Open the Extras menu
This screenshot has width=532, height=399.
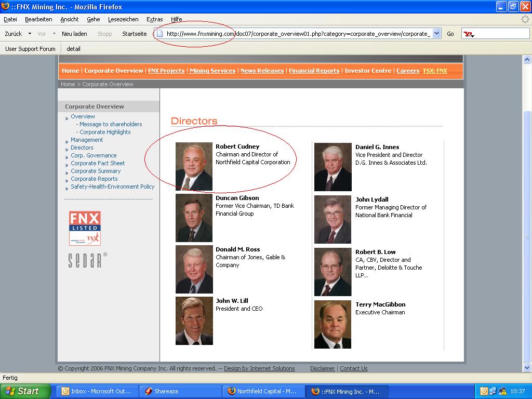pyautogui.click(x=155, y=19)
